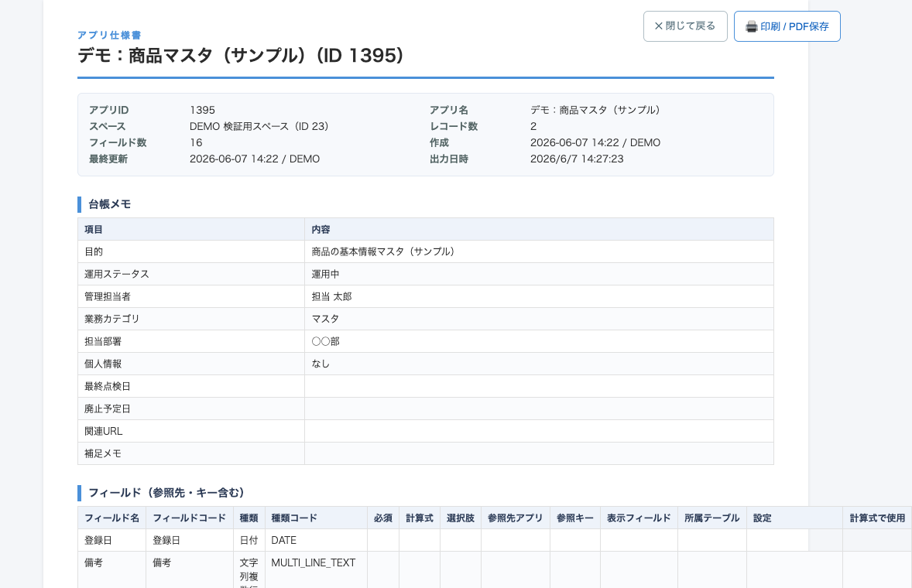
Task: Click the 管理担当者 row label
Action: (x=107, y=296)
